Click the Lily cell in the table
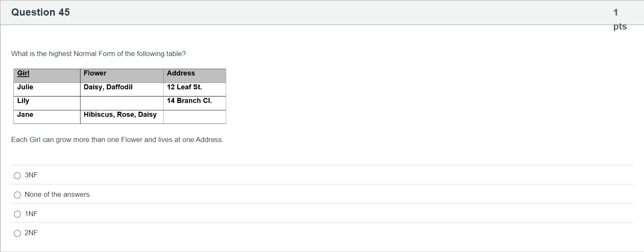This screenshot has height=252, width=644. (x=23, y=101)
